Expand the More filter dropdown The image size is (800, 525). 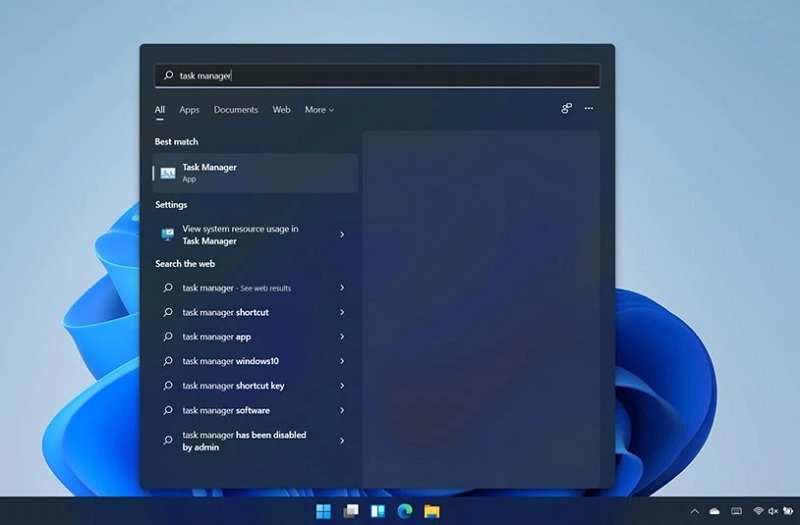[319, 110]
